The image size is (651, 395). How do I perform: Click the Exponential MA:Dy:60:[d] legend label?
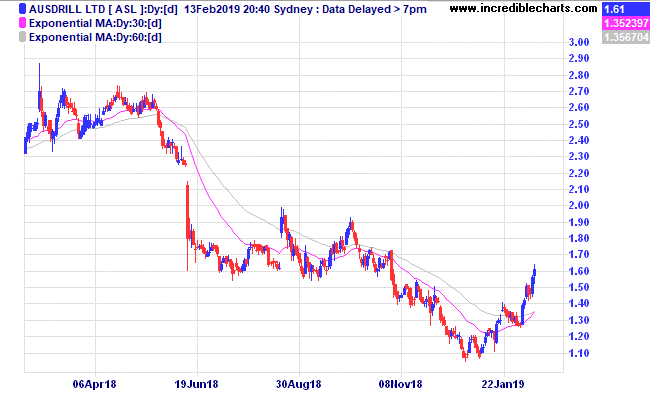tap(95, 37)
